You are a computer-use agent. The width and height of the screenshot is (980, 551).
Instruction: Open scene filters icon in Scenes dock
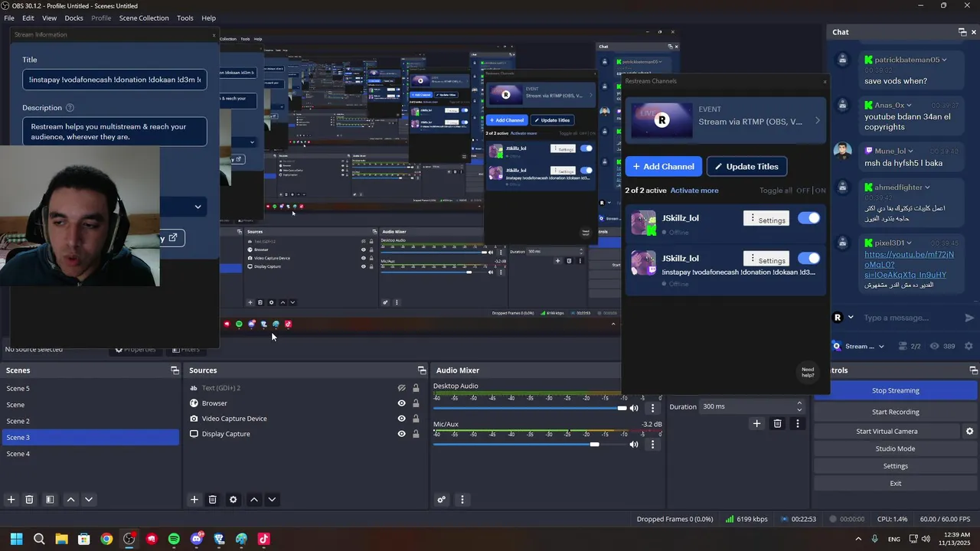pyautogui.click(x=50, y=500)
